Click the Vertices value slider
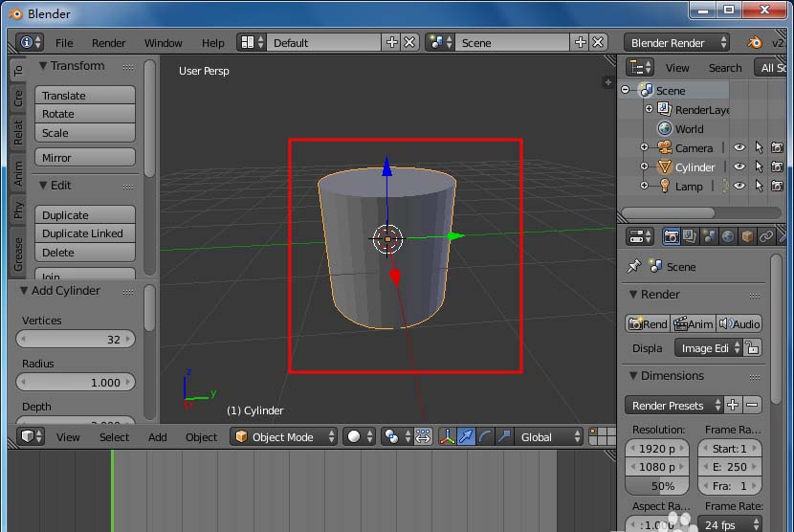This screenshot has width=794, height=532. [76, 340]
